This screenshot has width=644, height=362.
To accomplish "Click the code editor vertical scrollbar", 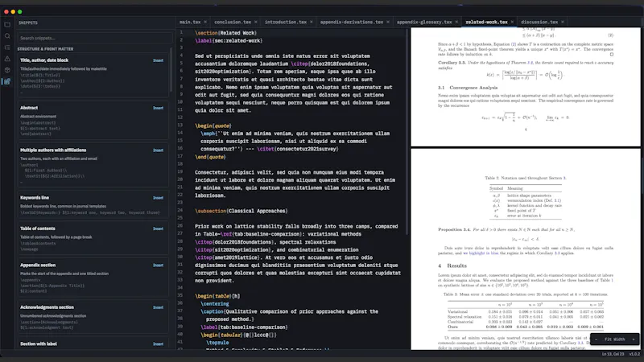I will coord(407,132).
